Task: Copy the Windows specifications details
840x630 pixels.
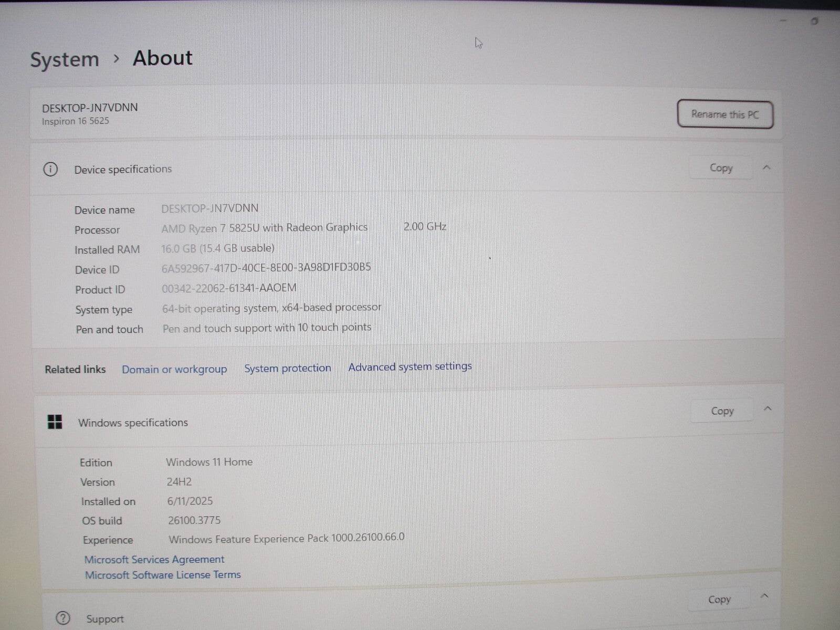Action: click(722, 410)
